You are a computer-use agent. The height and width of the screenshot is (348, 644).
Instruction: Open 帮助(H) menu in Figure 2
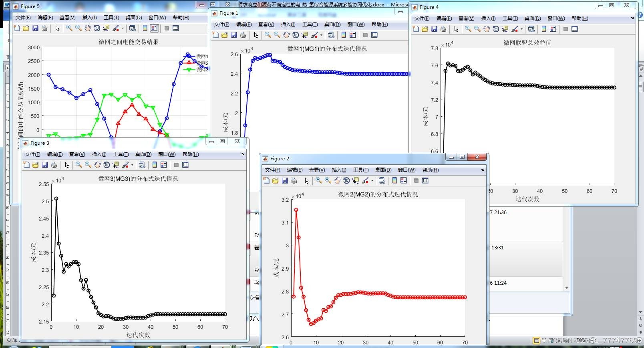431,170
